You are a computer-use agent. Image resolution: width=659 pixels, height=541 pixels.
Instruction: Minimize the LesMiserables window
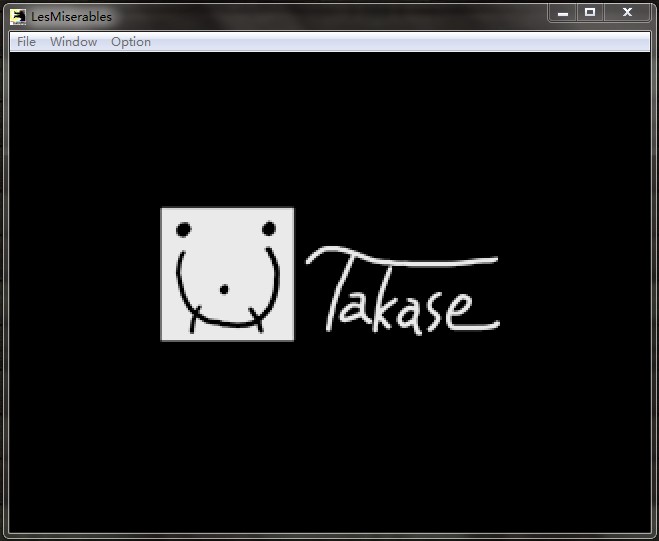tap(563, 13)
